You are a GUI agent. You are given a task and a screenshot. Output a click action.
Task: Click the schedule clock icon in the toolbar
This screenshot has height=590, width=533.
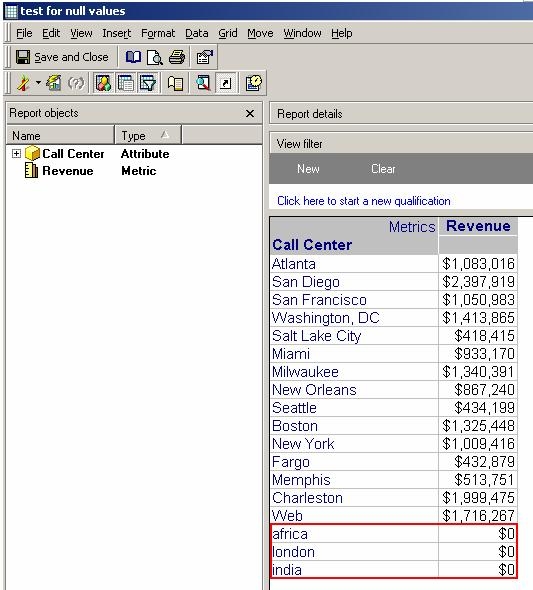(254, 83)
